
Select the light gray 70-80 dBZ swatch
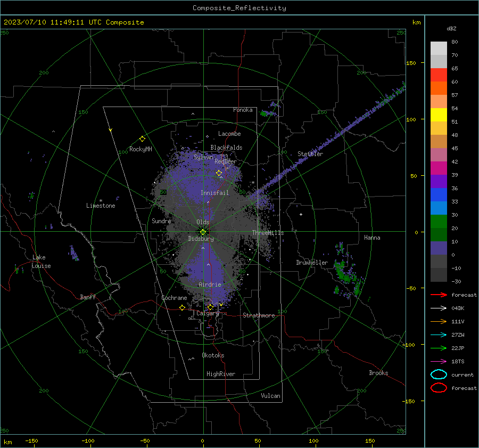point(439,48)
